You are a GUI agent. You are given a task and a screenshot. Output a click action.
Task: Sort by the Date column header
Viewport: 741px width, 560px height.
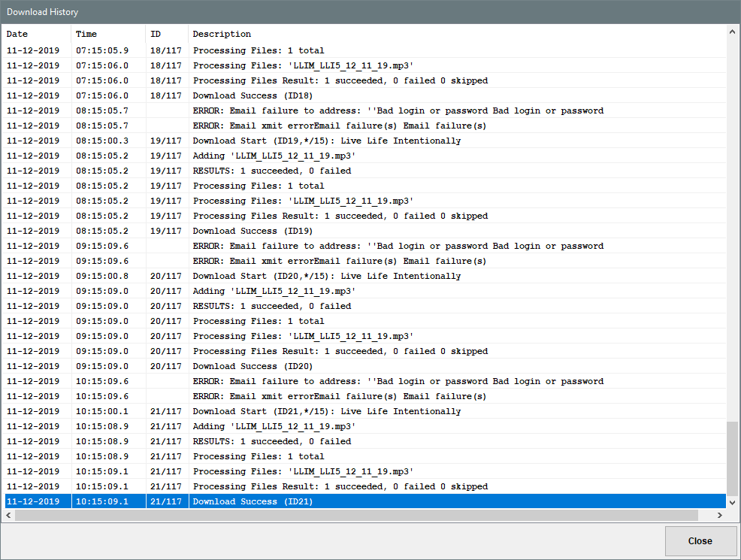38,34
